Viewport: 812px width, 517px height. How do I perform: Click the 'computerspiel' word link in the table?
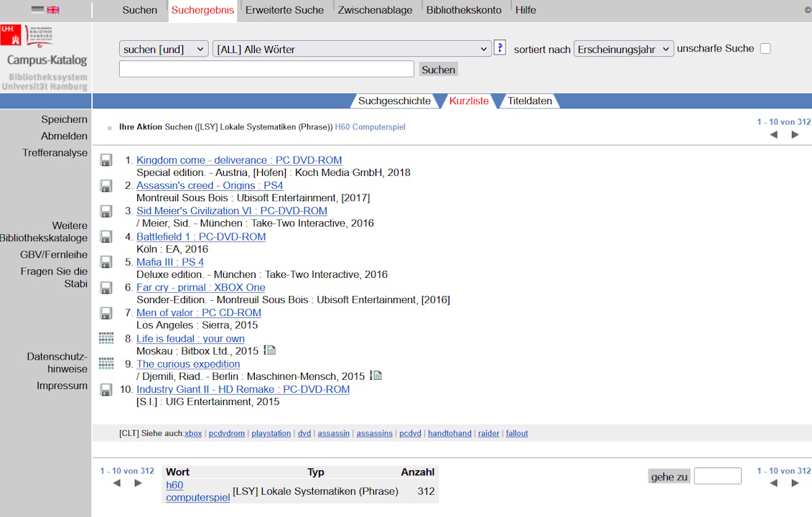pyautogui.click(x=198, y=498)
